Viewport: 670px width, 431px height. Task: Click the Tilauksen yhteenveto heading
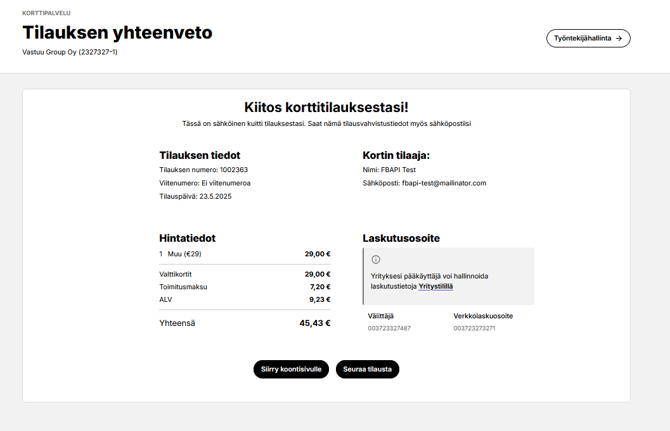[118, 33]
